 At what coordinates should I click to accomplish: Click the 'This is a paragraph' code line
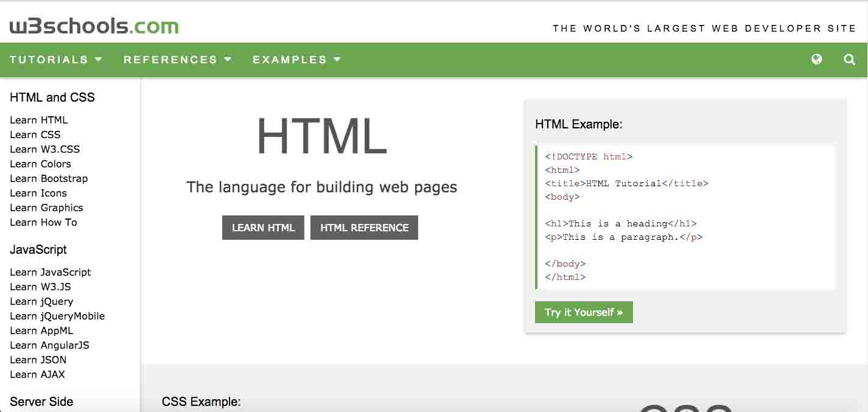click(x=623, y=237)
